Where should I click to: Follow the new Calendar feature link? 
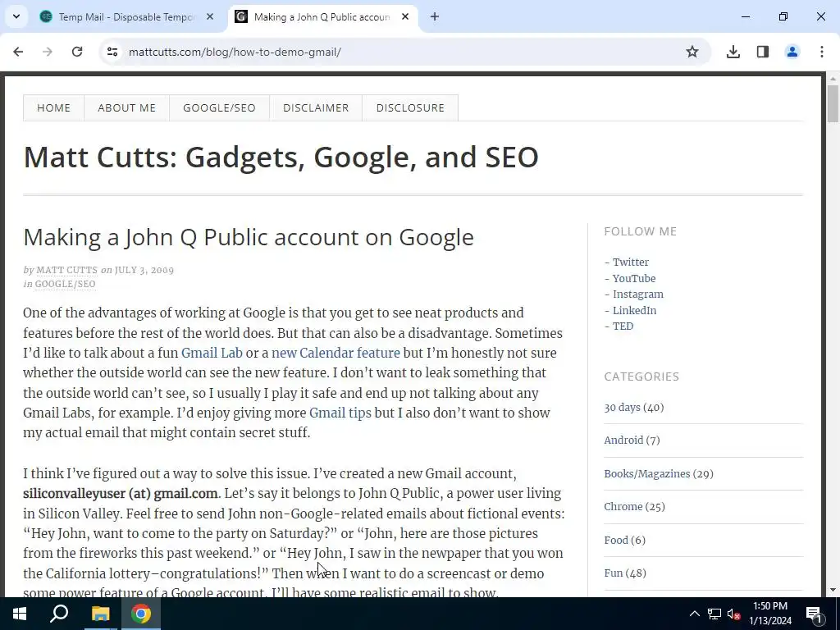click(336, 353)
